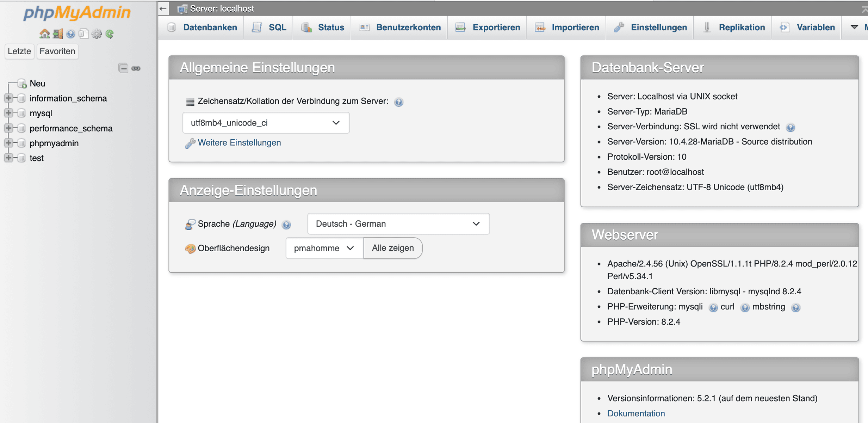Open the mysql database
Image resolution: width=868 pixels, height=423 pixels.
tap(41, 113)
